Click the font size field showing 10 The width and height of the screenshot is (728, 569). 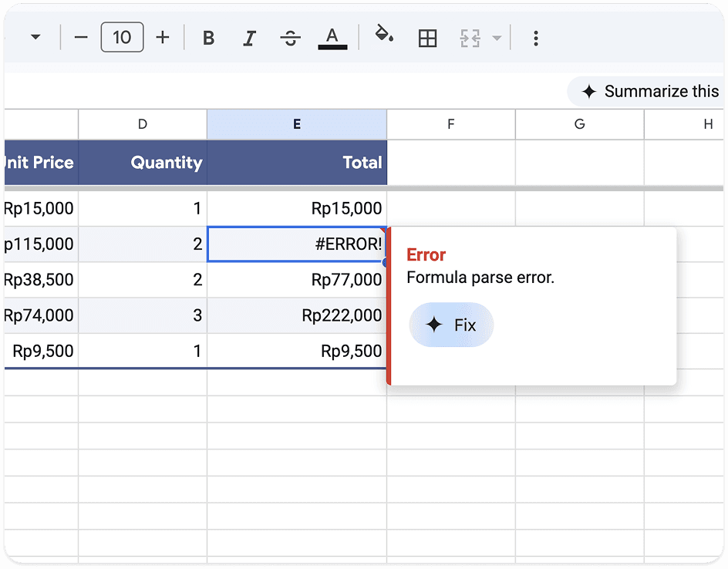click(122, 37)
